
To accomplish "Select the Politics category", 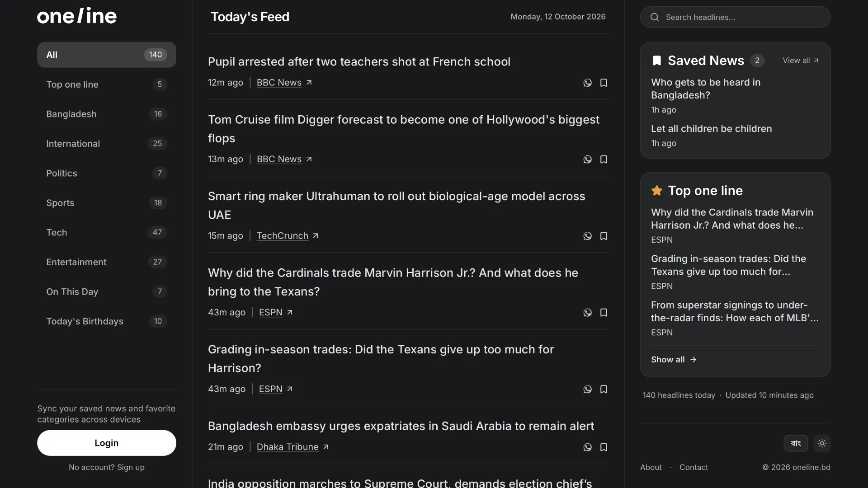I will point(107,173).
